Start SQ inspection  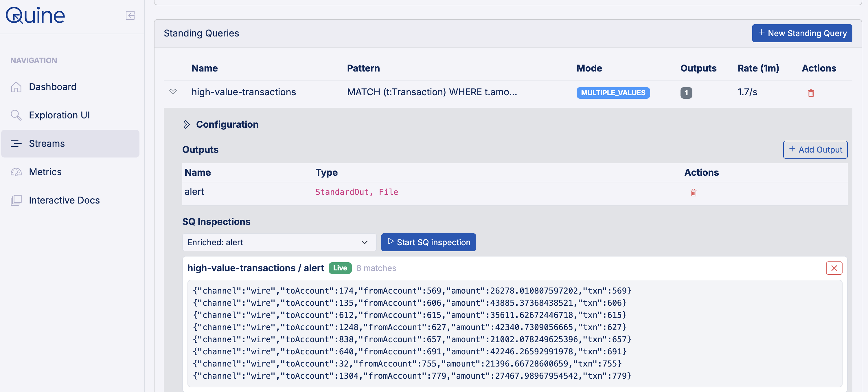coord(428,242)
